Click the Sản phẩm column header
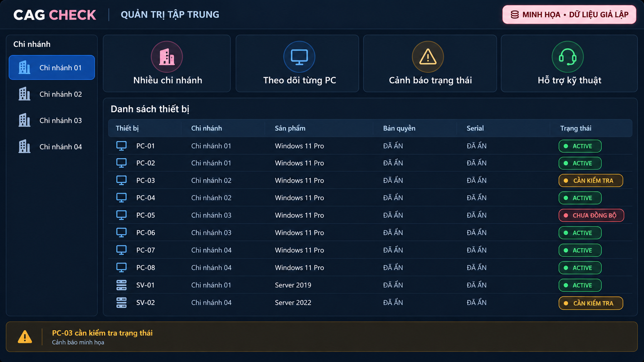The image size is (644, 362). click(290, 128)
